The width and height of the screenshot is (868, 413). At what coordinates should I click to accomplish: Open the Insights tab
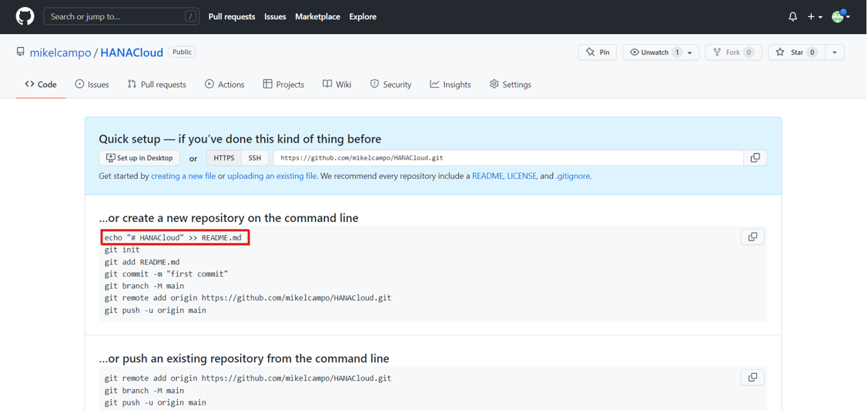coord(450,85)
